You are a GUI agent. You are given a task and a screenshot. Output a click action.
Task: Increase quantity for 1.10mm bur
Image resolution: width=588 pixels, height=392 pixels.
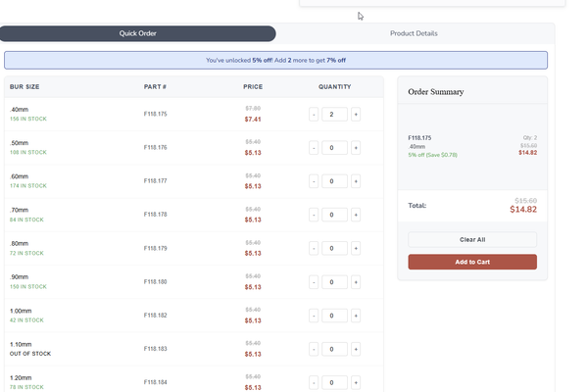pos(356,349)
